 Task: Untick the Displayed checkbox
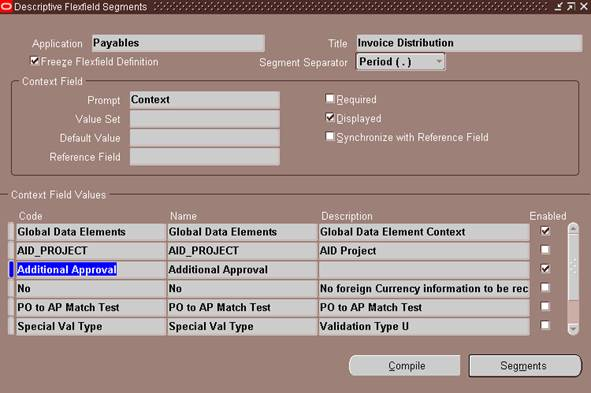(329, 118)
